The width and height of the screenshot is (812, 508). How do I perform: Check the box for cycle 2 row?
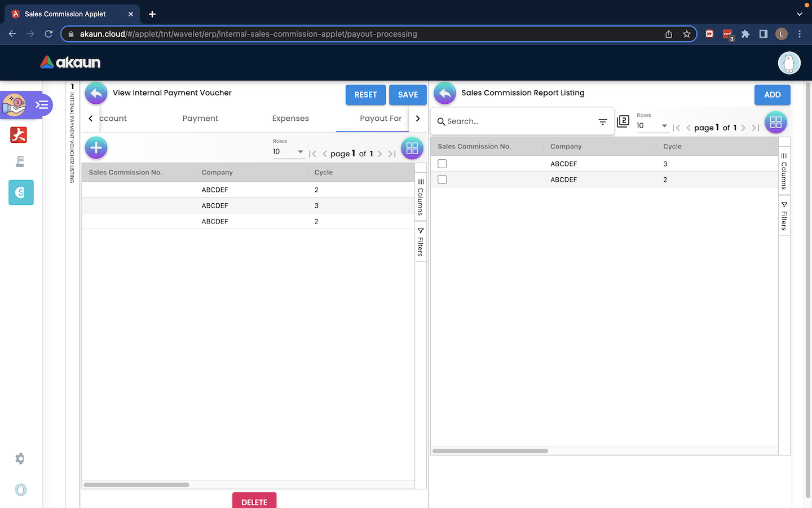pyautogui.click(x=442, y=179)
